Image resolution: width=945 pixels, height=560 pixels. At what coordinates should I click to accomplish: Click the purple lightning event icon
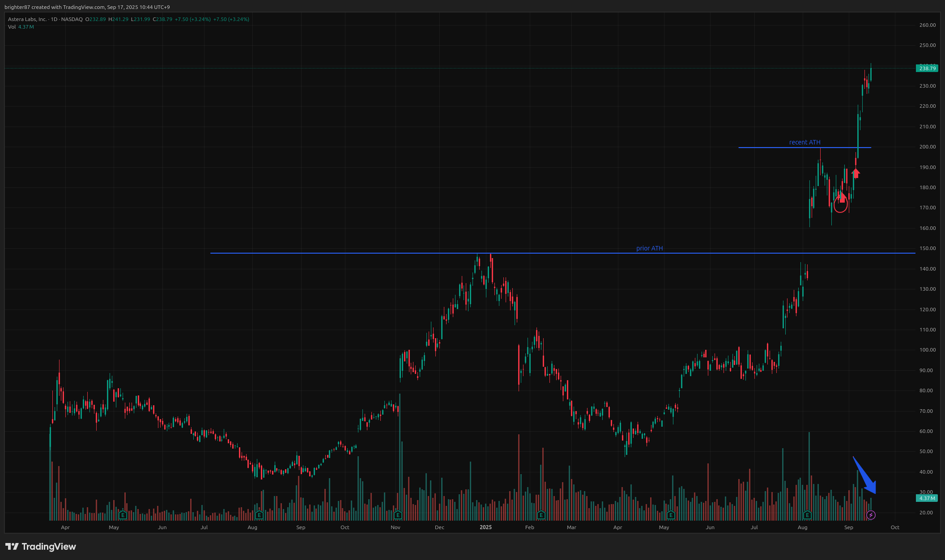coord(871,515)
